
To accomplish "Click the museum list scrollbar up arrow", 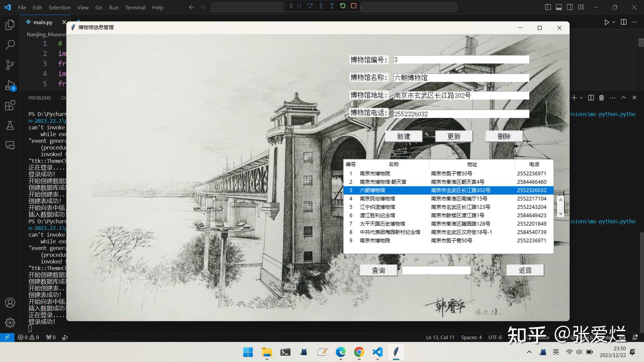I will (560, 200).
